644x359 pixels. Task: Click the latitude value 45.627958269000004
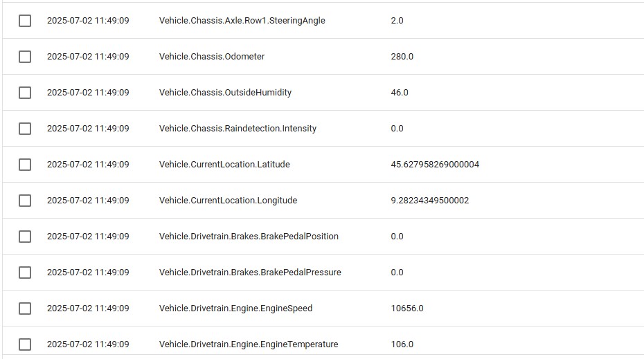435,165
